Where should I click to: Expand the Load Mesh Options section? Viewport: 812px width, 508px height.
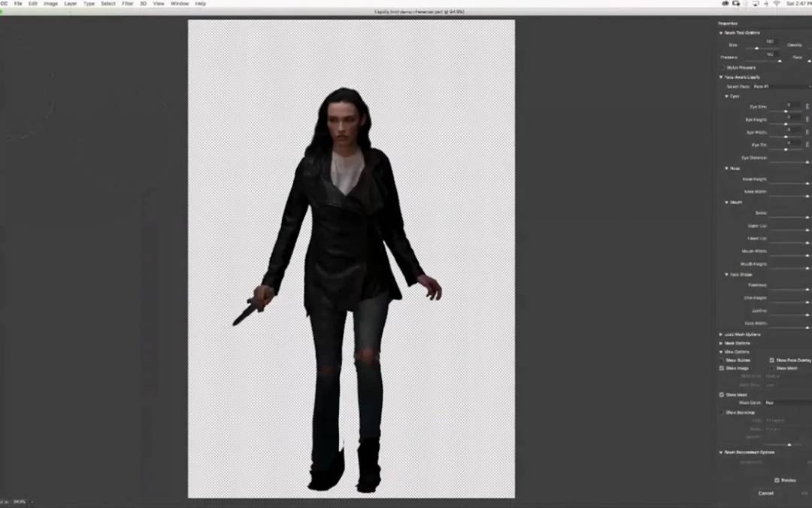pos(720,334)
